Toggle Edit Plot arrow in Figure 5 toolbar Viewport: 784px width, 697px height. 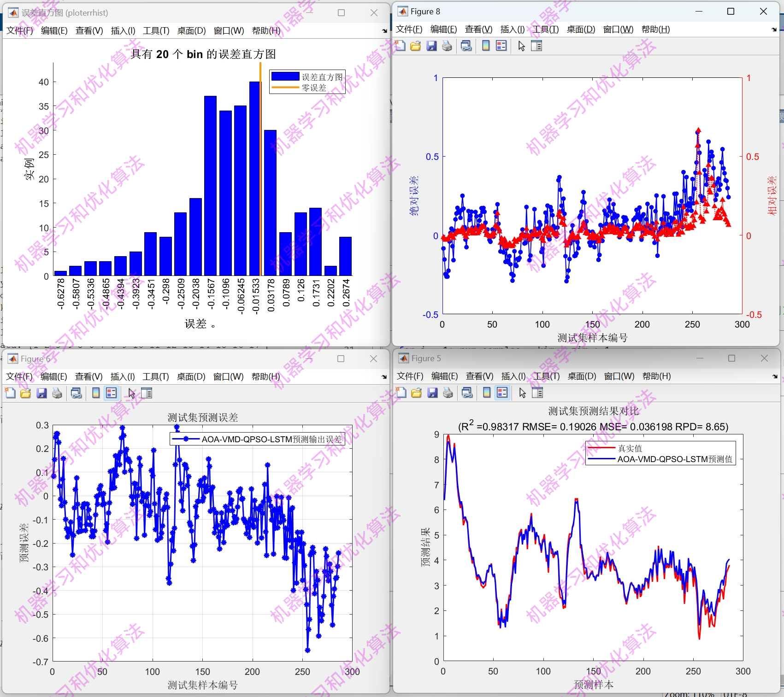522,392
